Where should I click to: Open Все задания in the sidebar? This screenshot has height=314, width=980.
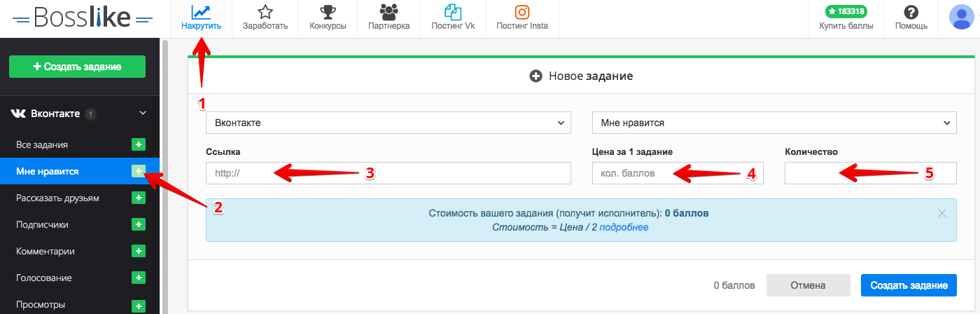42,144
